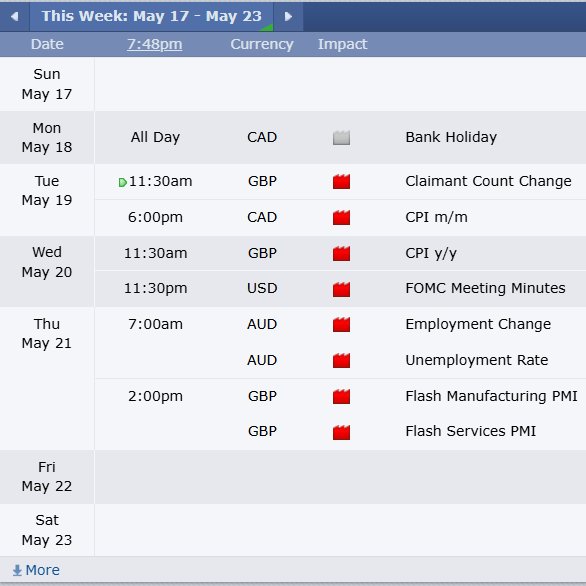Click the Currency column header
Viewport: 586px width, 586px height.
(262, 44)
